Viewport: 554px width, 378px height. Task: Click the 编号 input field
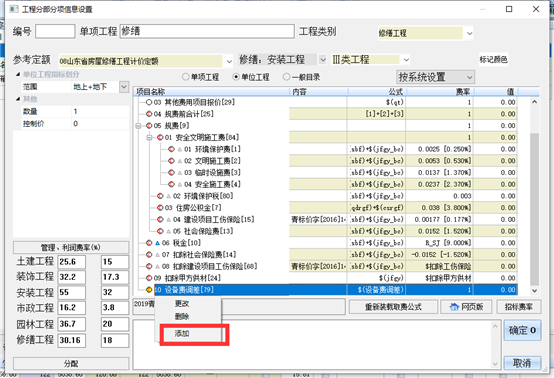coord(55,31)
